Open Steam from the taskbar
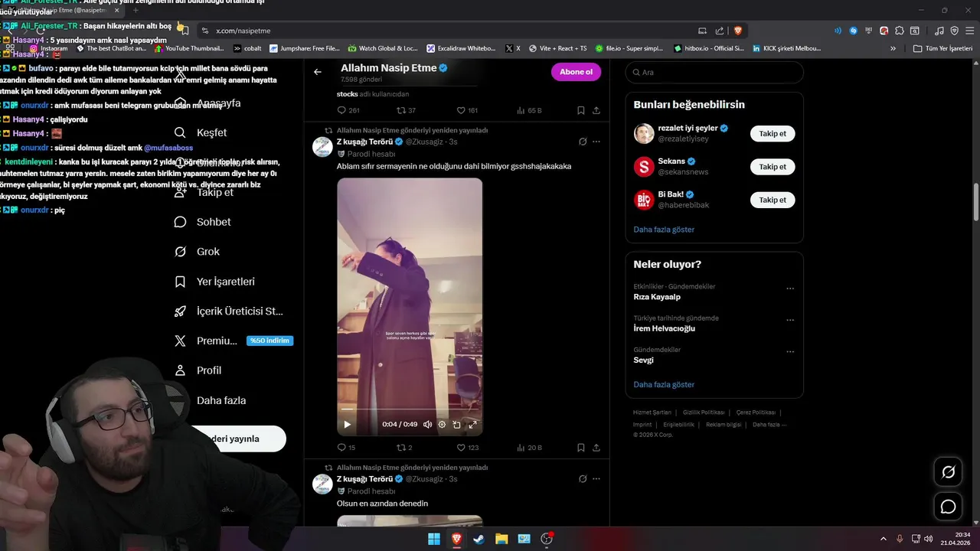 [x=479, y=539]
